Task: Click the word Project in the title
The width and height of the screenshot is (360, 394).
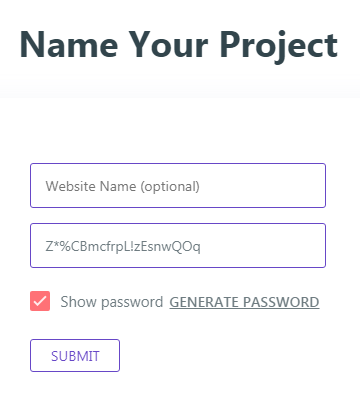Action: pos(279,46)
